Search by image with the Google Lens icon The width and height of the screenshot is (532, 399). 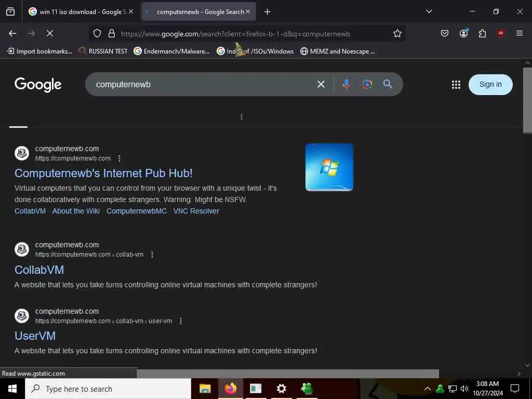(x=367, y=84)
